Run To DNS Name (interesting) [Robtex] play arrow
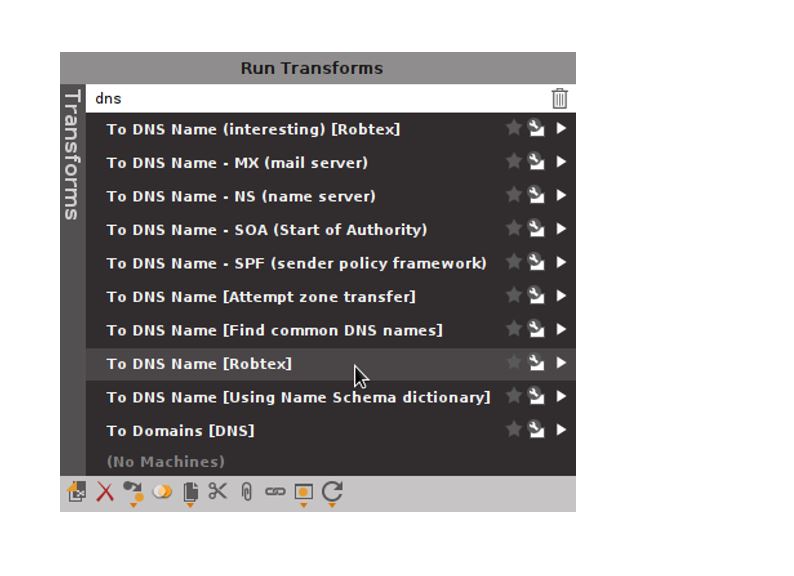Viewport: 794px width, 576px height. click(561, 128)
